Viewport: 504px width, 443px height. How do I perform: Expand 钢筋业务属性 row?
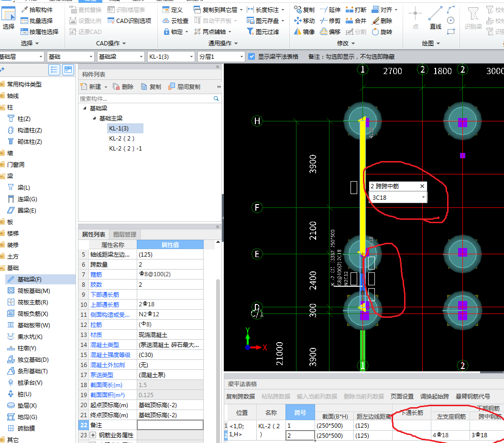(93, 435)
